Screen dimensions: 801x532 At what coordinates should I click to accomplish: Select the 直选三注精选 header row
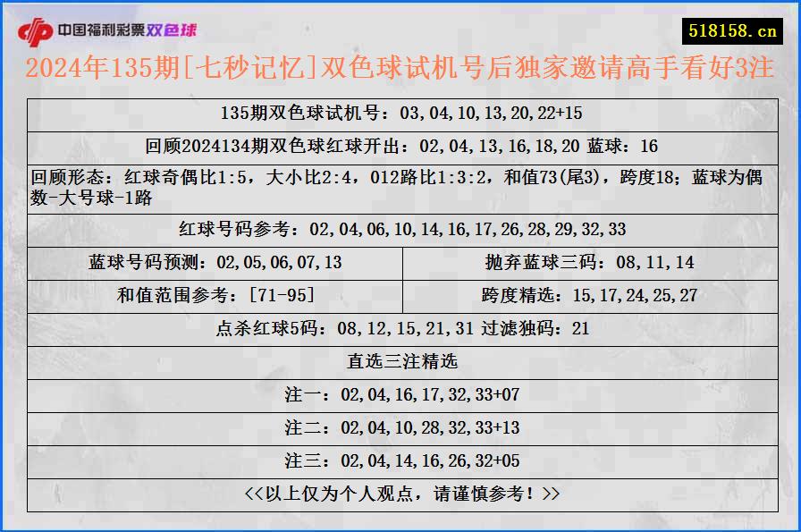click(400, 361)
